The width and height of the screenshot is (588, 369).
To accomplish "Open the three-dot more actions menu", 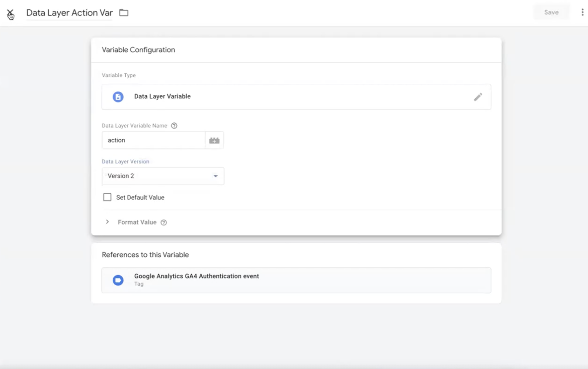I will (582, 12).
